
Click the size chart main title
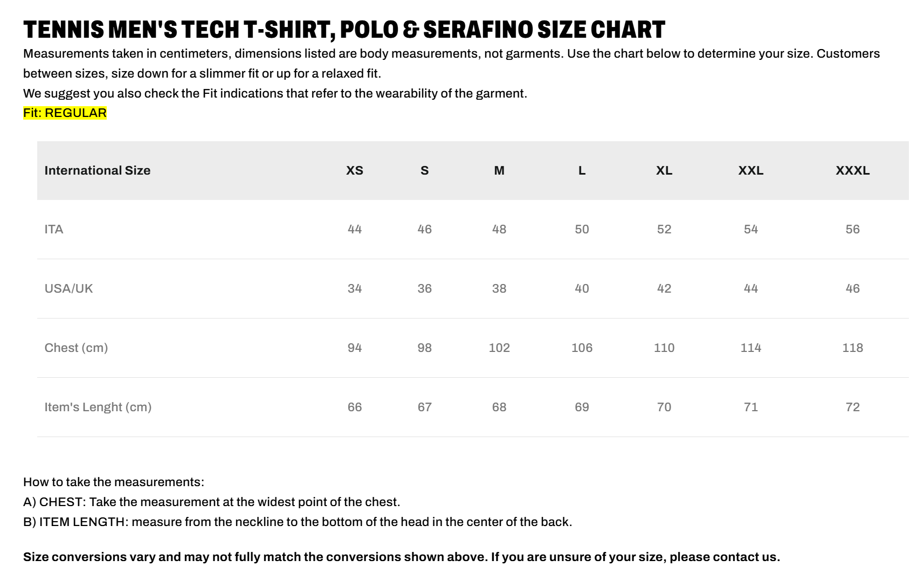pyautogui.click(x=344, y=30)
